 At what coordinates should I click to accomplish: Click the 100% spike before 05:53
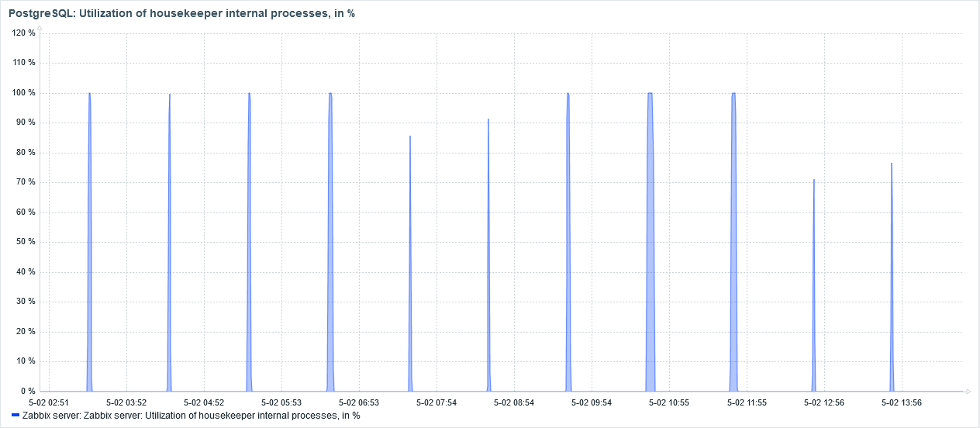point(249,242)
